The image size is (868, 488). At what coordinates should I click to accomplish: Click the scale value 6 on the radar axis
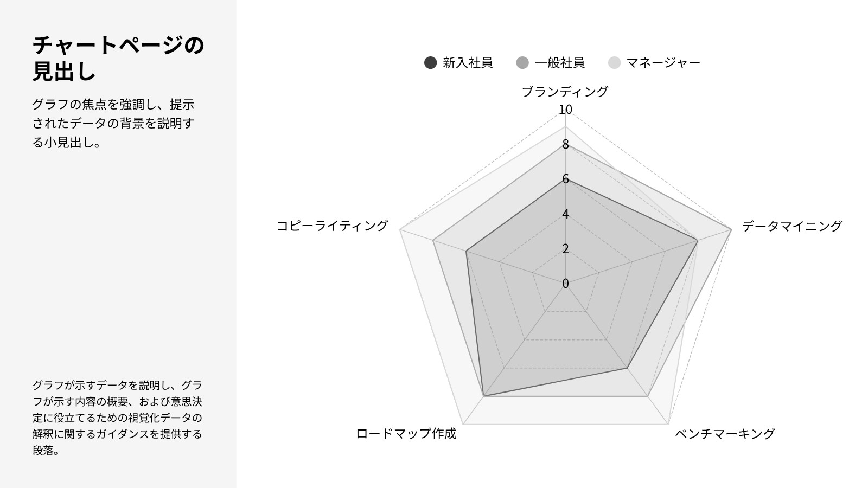pos(565,179)
